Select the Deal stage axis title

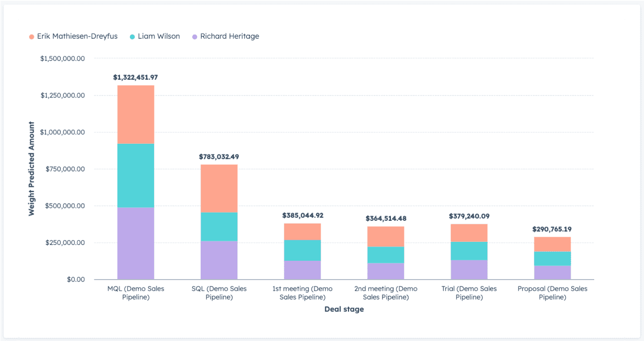tap(344, 309)
